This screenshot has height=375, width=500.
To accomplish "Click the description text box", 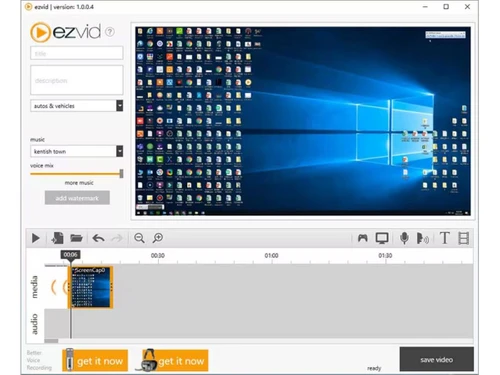I will pos(77,80).
